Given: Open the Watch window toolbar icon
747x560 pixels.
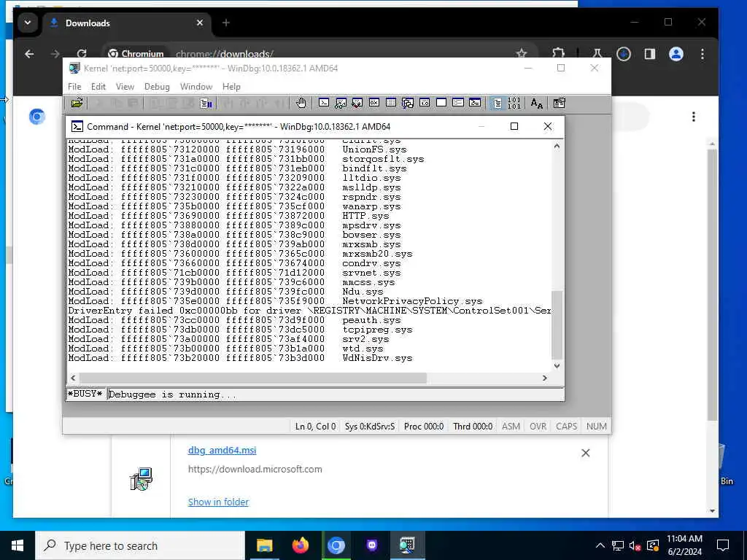Looking at the screenshot, I should (341, 103).
